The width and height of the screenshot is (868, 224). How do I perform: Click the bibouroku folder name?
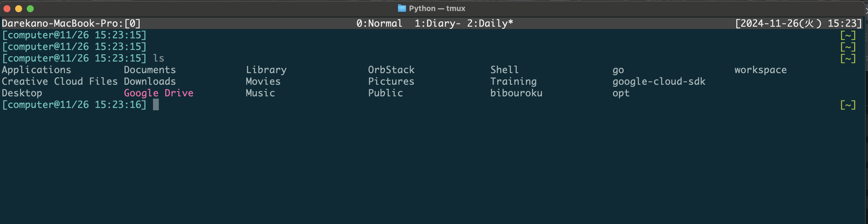click(x=516, y=93)
